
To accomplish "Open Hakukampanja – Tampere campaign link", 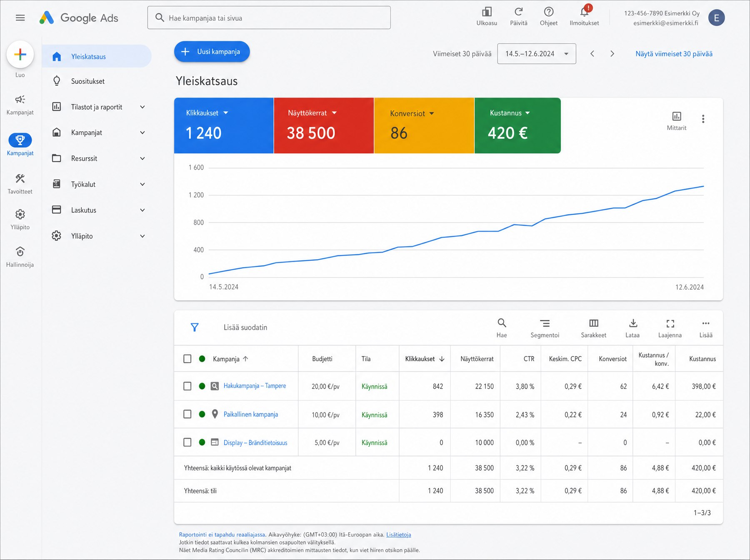I will 255,386.
